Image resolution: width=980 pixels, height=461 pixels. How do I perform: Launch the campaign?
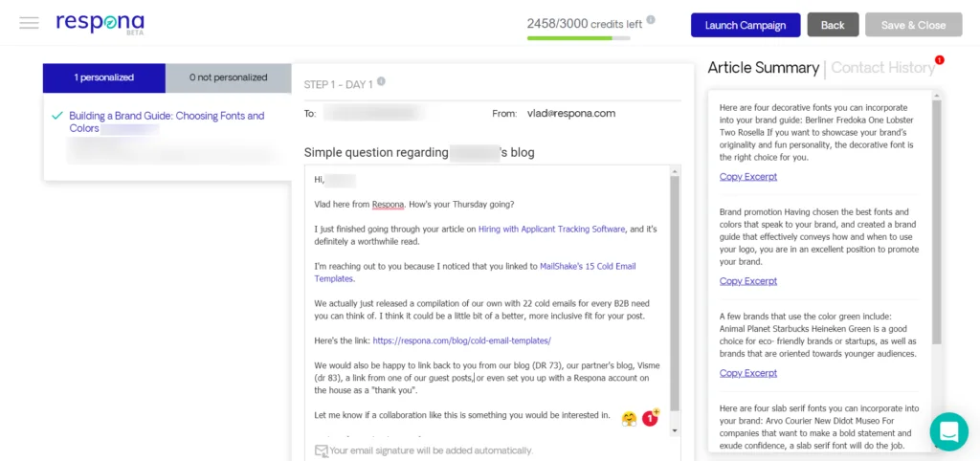pyautogui.click(x=745, y=25)
